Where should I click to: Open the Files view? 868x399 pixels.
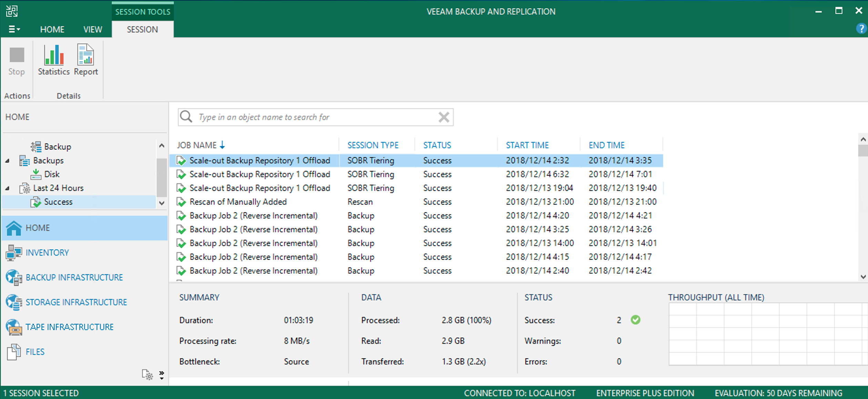click(14, 351)
